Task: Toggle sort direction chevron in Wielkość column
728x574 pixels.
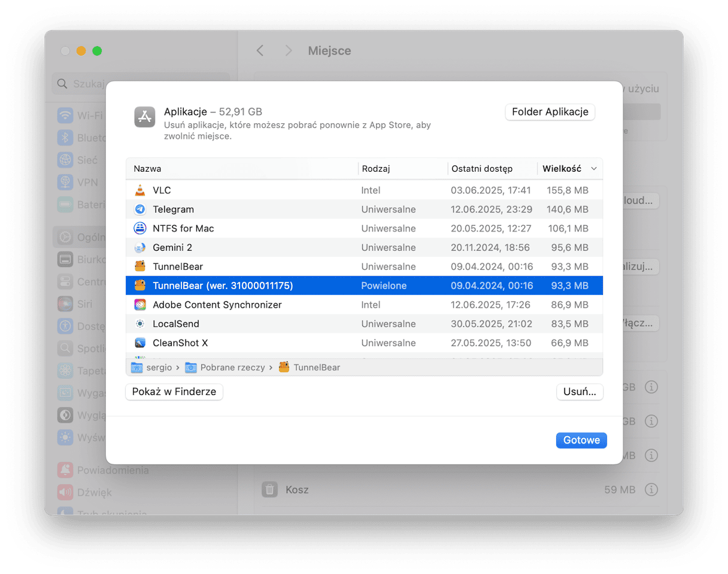Action: [594, 169]
